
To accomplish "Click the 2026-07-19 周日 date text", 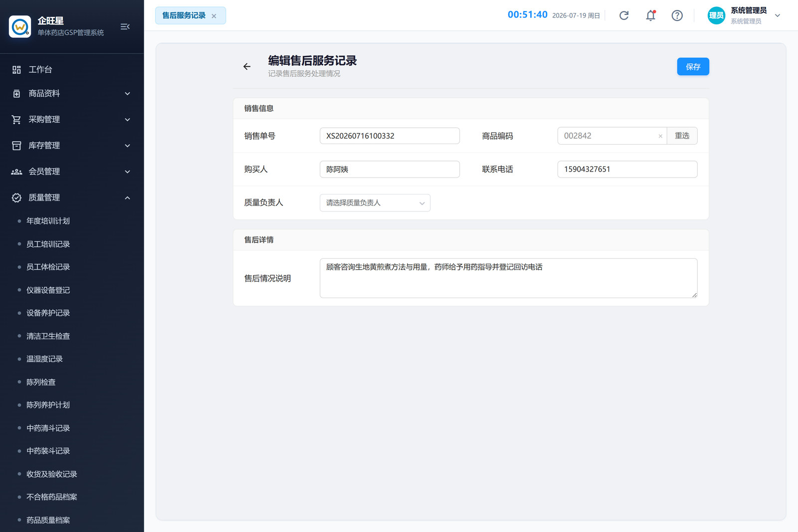I will click(576, 16).
